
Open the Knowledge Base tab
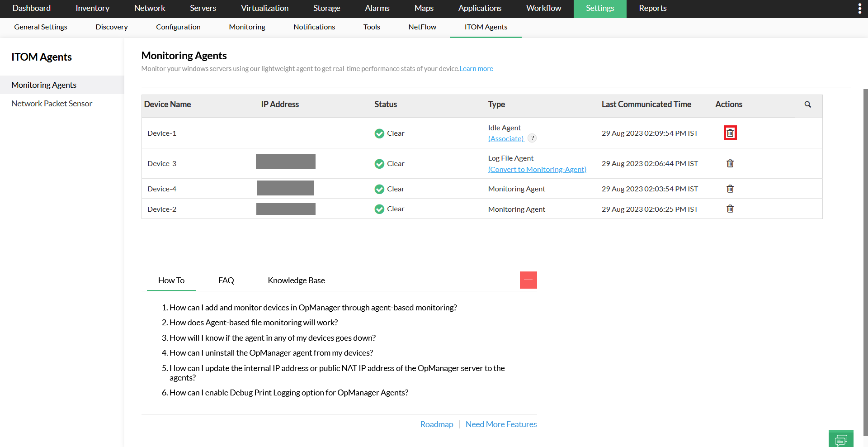click(x=296, y=281)
